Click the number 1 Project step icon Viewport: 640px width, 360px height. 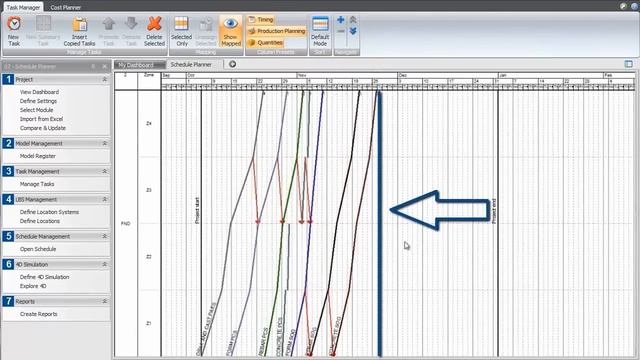(x=8, y=79)
